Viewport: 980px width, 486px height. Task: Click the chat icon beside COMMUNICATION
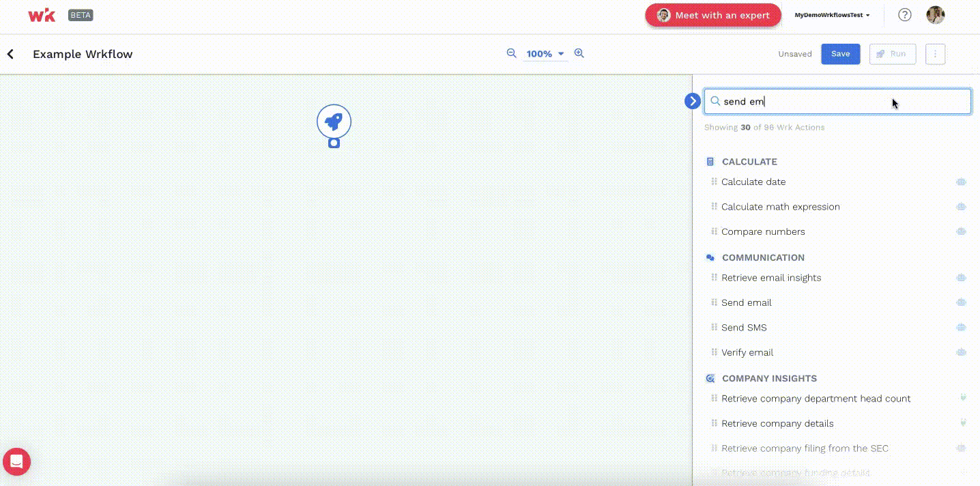(710, 258)
